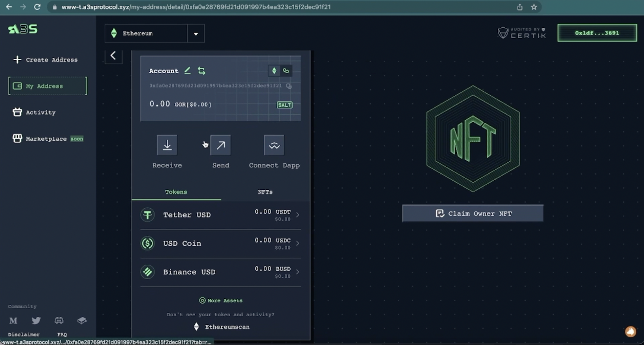Screen dimensions: 644x345
Task: Select the Ethereum chain icon on card
Action: [x=274, y=71]
